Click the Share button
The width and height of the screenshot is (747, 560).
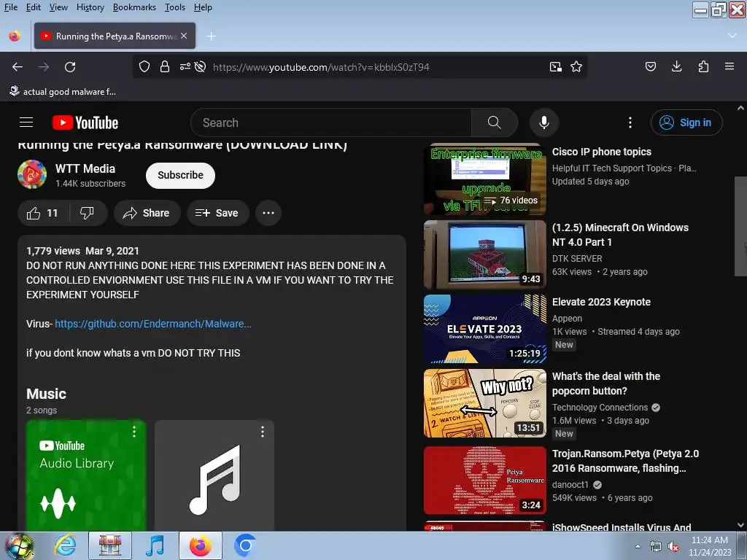coord(147,213)
